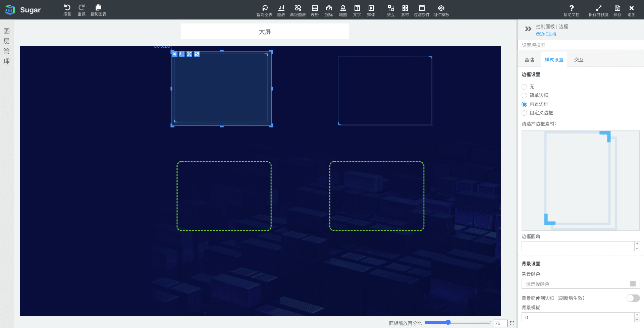Select 自定义边框 custom border
This screenshot has width=644, height=328.
(x=524, y=113)
